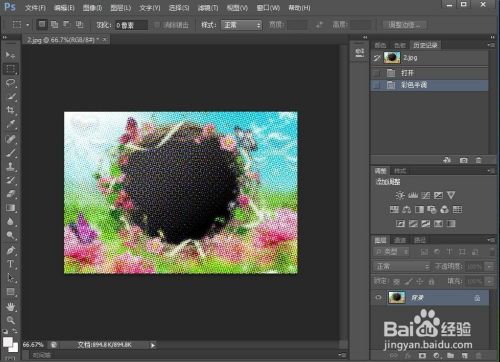
Task: Click the 调整边缘 Refine Edge button
Action: click(404, 25)
